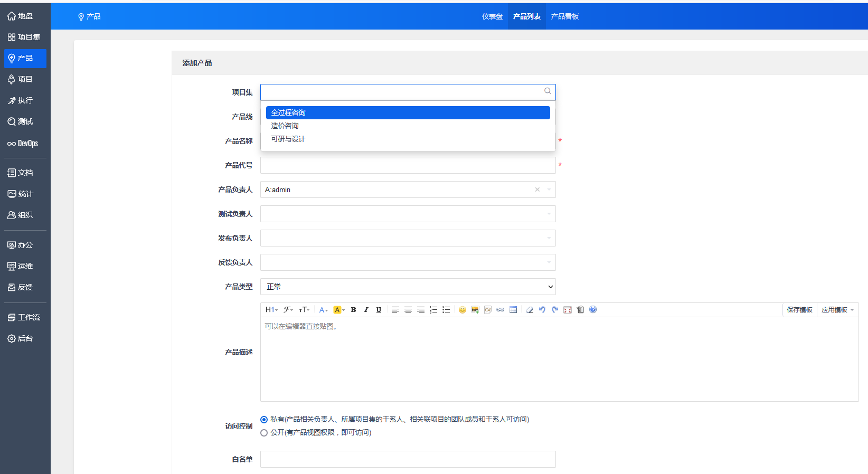Choose 造价咨询 from the dropdown list
The width and height of the screenshot is (868, 474).
tap(285, 126)
